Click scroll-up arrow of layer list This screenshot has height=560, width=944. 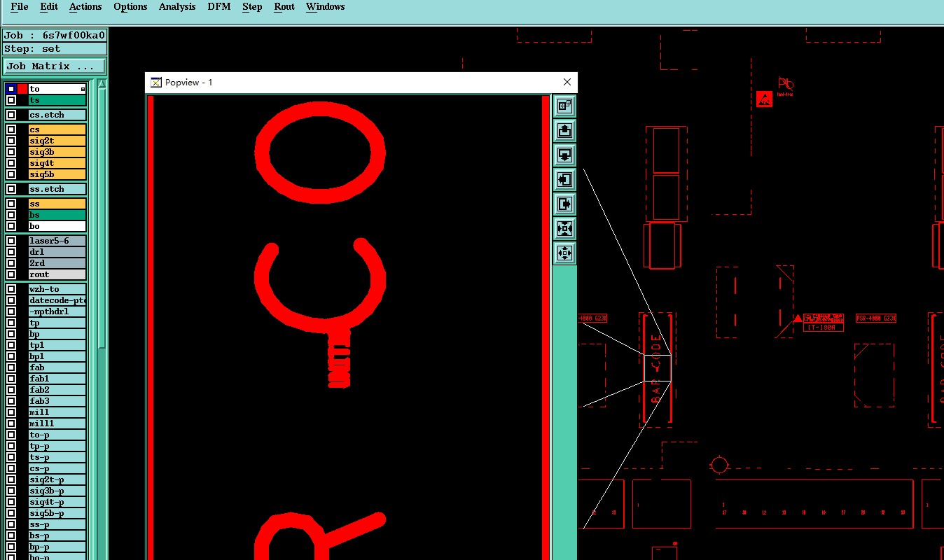point(102,85)
